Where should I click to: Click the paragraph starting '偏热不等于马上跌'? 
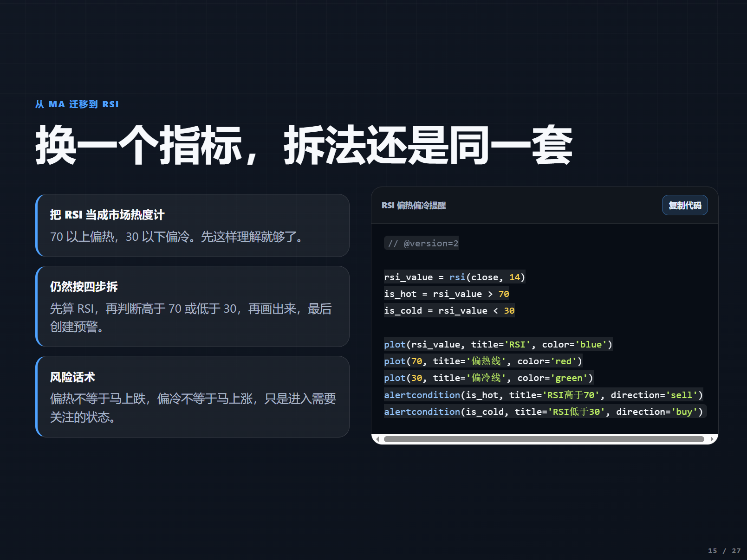click(193, 408)
